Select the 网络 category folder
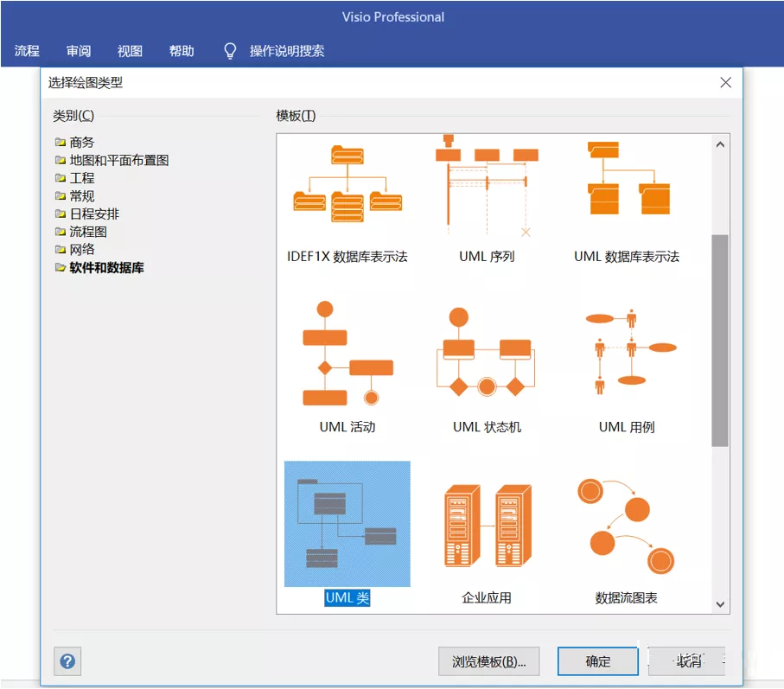The height and width of the screenshot is (689, 784). tap(74, 250)
